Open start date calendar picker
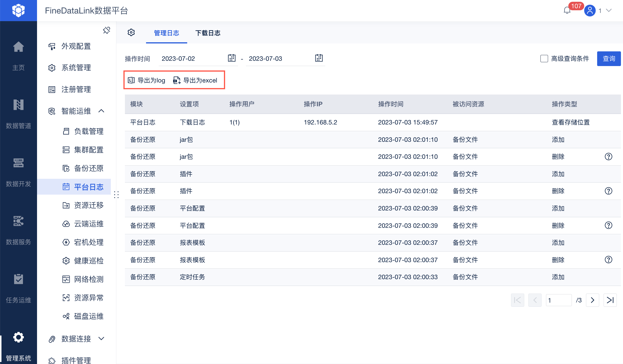 (232, 58)
